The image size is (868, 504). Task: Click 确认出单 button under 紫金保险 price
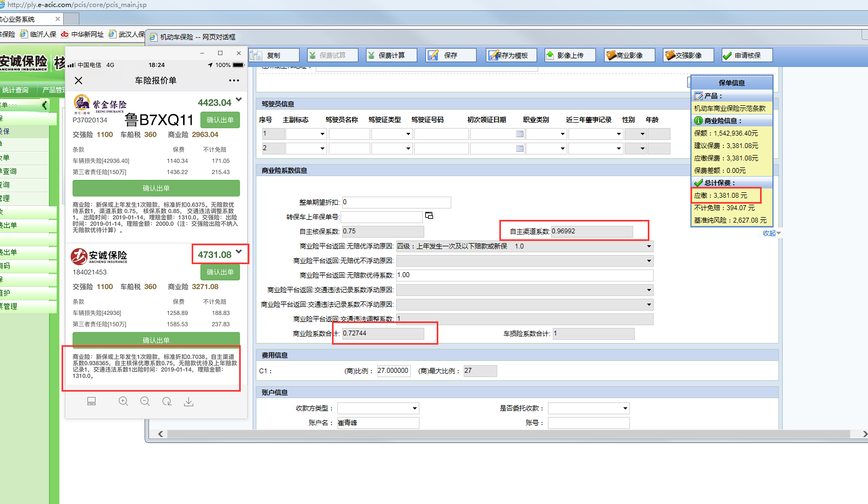coord(220,120)
